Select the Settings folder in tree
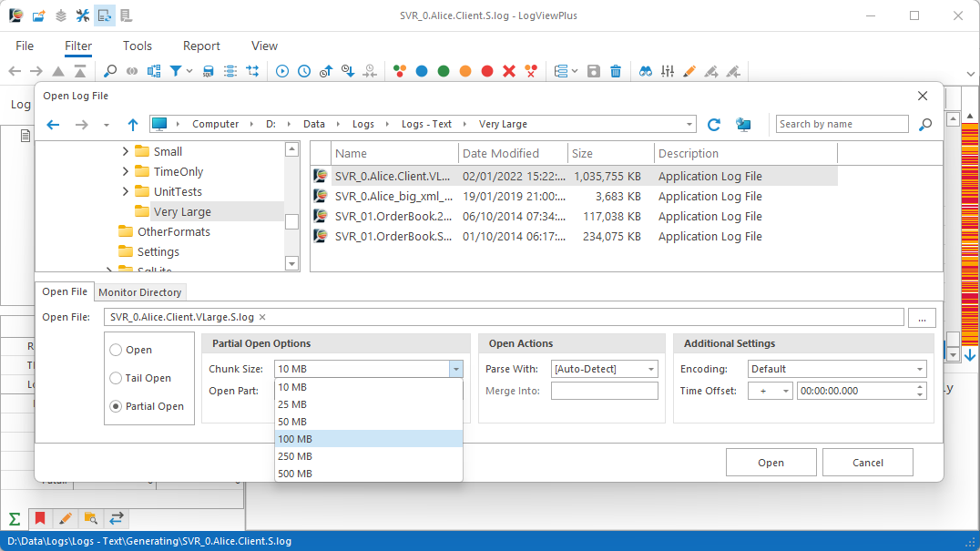The image size is (980, 551). [x=158, y=251]
